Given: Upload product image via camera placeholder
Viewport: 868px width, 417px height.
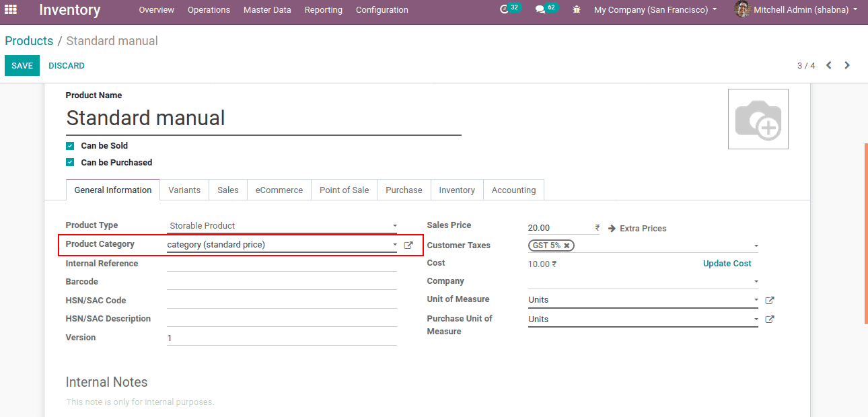Looking at the screenshot, I should (758, 119).
